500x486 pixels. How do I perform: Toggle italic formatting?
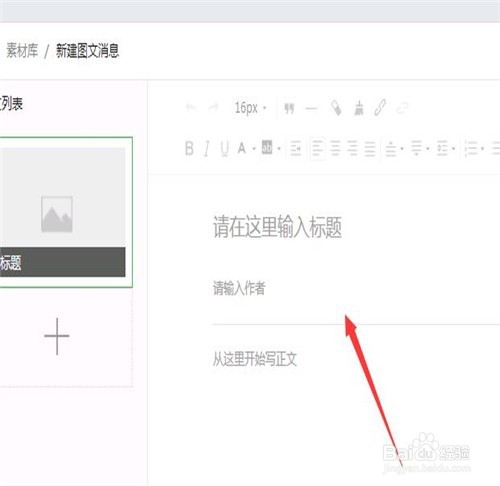[207, 148]
